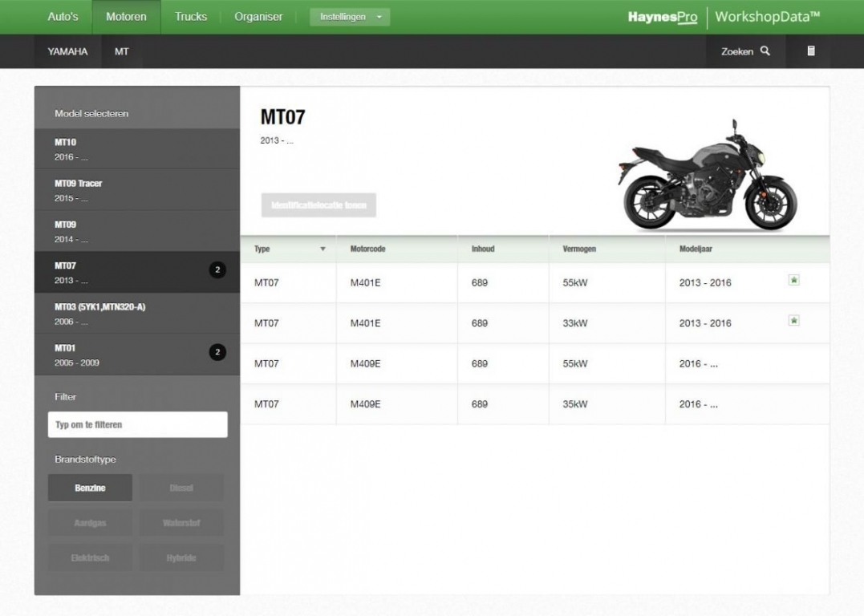This screenshot has width=864, height=616.
Task: Toggle the Aardgas fuel type filter
Action: [x=90, y=523]
